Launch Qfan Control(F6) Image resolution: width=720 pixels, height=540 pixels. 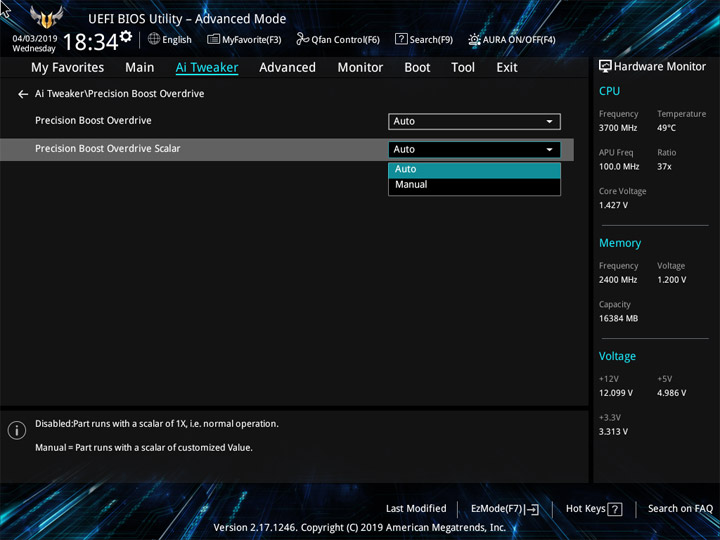(338, 39)
